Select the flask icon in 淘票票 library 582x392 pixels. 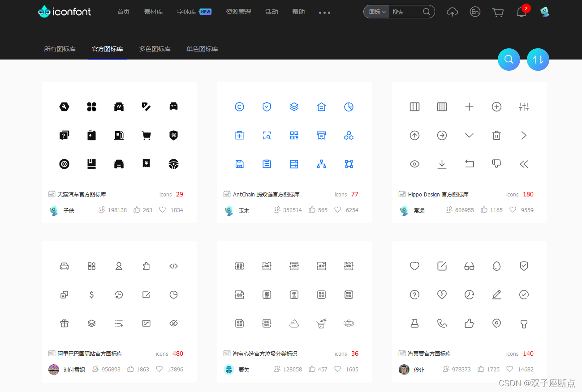pyautogui.click(x=415, y=323)
